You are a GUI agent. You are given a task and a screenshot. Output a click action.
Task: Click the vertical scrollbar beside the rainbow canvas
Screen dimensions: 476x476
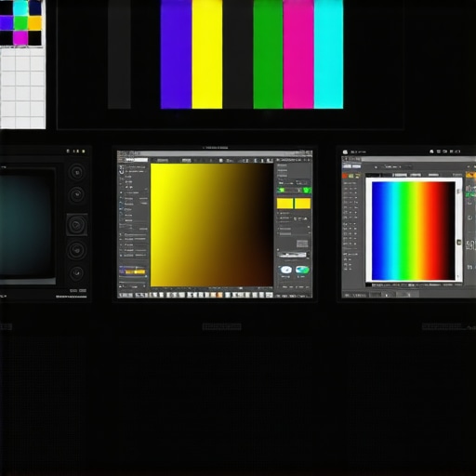459,231
